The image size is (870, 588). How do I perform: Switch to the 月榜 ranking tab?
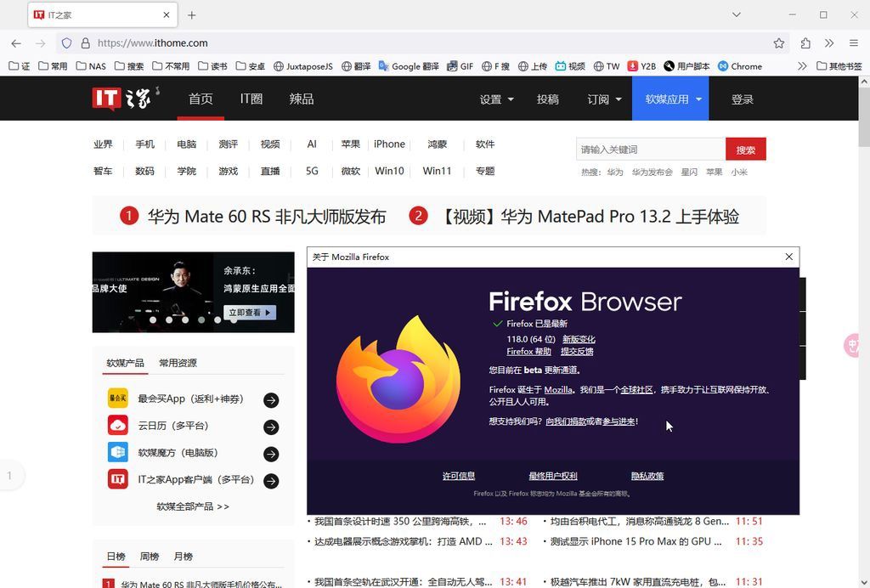[184, 557]
